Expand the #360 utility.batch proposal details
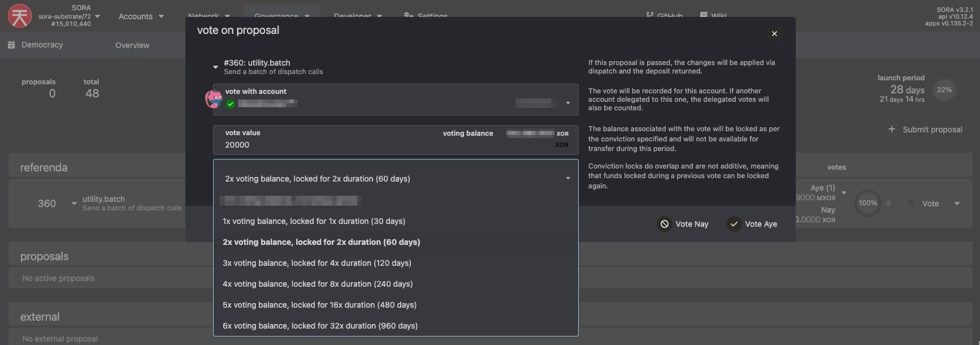 [x=215, y=67]
